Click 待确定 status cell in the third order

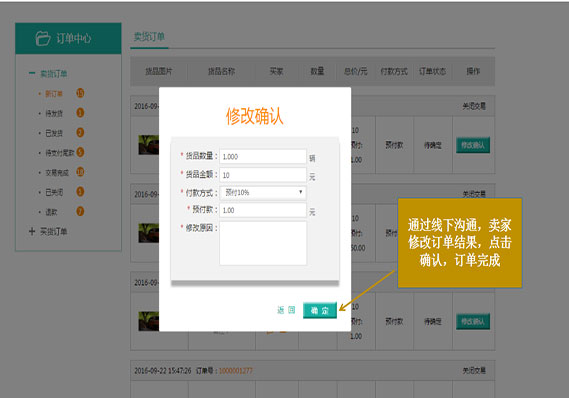tap(433, 321)
